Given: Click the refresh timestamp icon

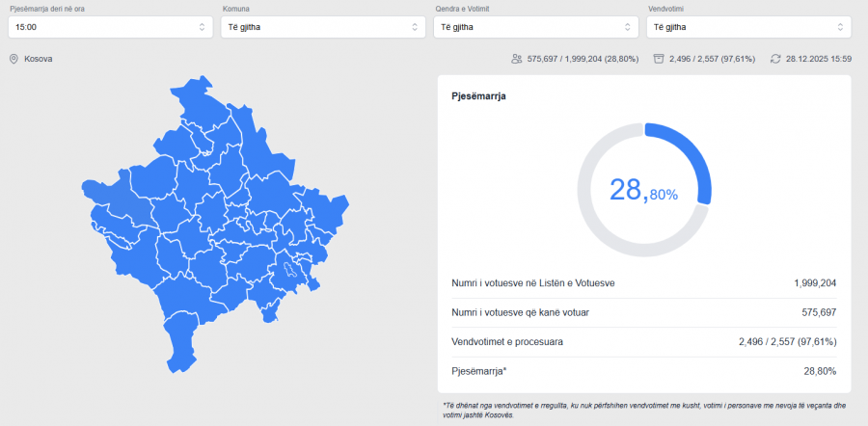Looking at the screenshot, I should pyautogui.click(x=775, y=59).
